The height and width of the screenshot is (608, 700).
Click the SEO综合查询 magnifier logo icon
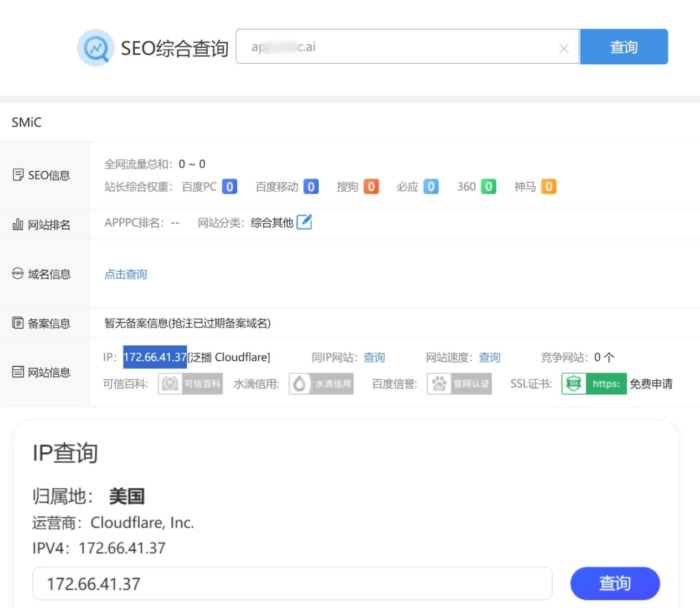coord(96,48)
